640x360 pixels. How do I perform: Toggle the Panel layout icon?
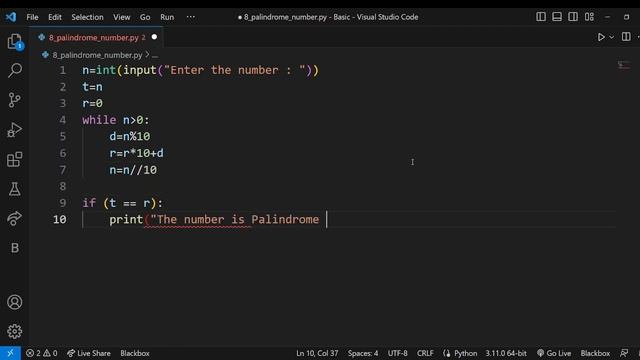[x=557, y=17]
